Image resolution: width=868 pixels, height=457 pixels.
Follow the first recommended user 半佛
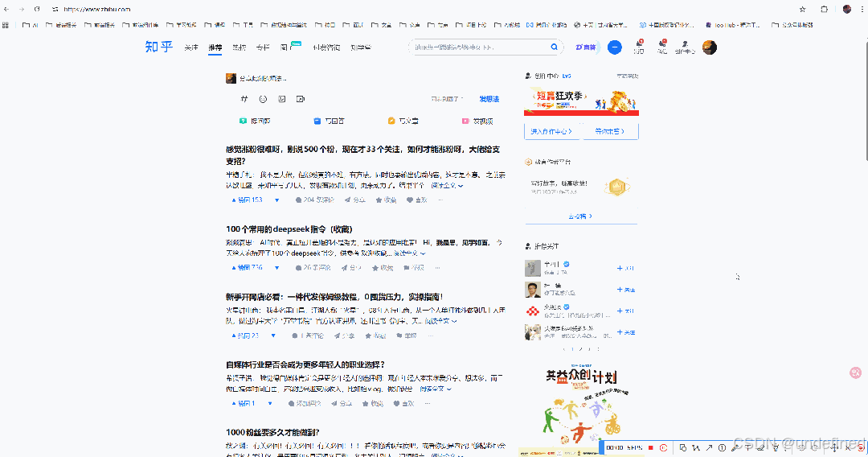625,268
